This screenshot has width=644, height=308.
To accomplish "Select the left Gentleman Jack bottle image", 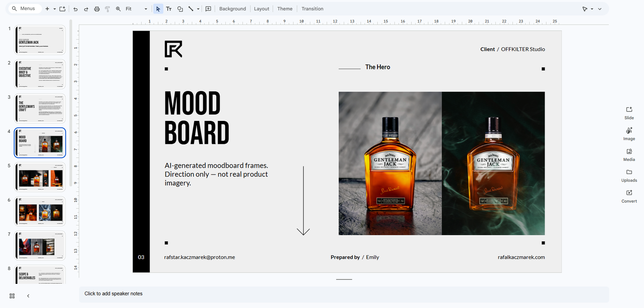I will click(x=390, y=163).
